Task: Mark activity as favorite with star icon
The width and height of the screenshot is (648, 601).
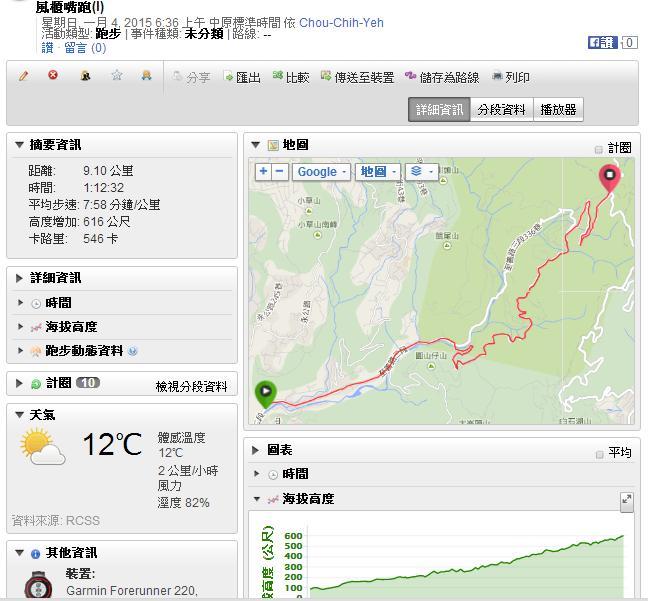Action: pos(117,75)
